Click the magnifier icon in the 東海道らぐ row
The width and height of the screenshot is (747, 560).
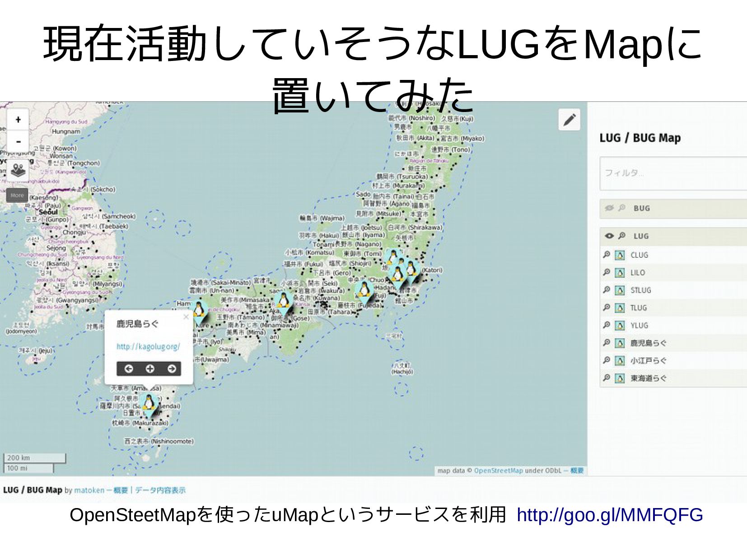click(x=607, y=378)
